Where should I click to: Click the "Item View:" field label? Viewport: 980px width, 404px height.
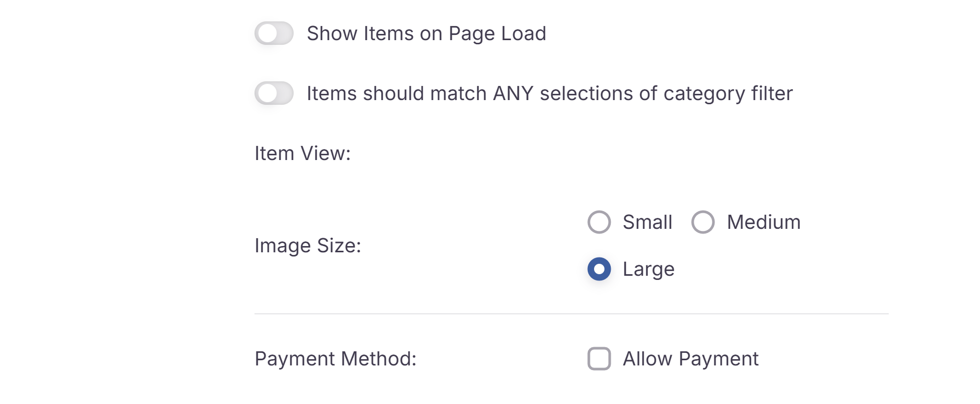(303, 153)
